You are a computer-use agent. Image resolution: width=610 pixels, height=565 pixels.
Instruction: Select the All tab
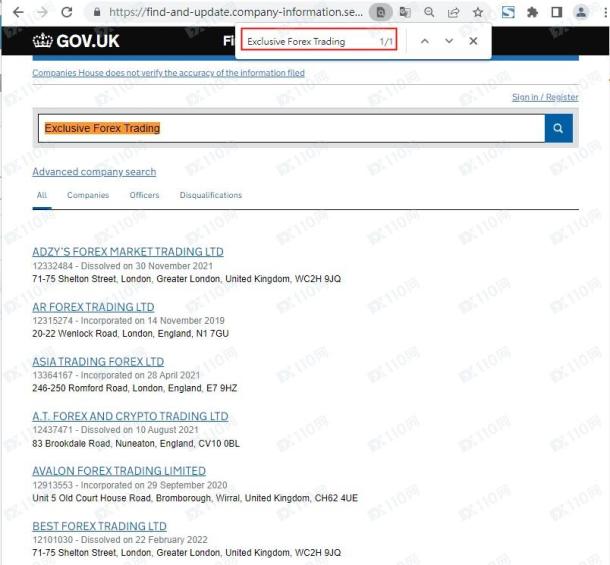(x=42, y=195)
